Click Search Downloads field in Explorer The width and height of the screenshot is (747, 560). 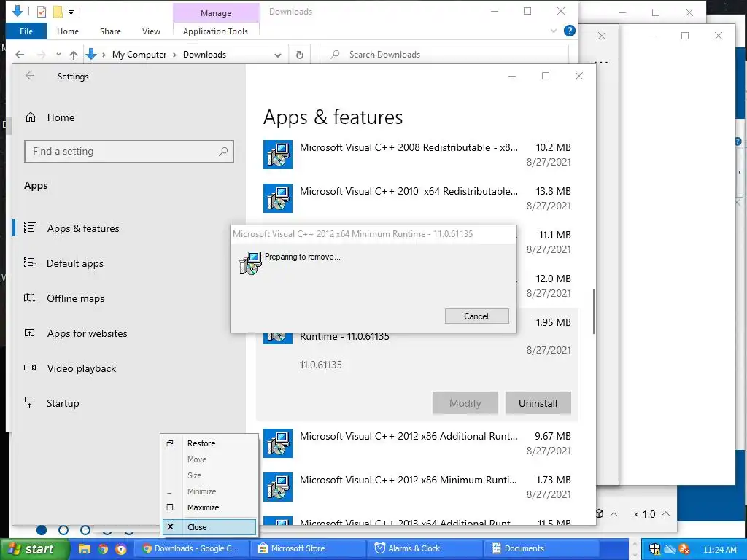[x=444, y=55]
